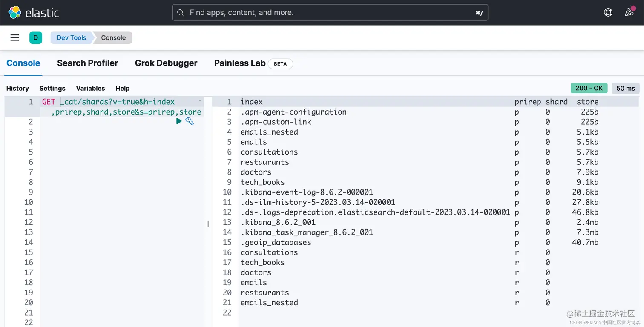Click the GET keyword in the request editor

coord(49,102)
